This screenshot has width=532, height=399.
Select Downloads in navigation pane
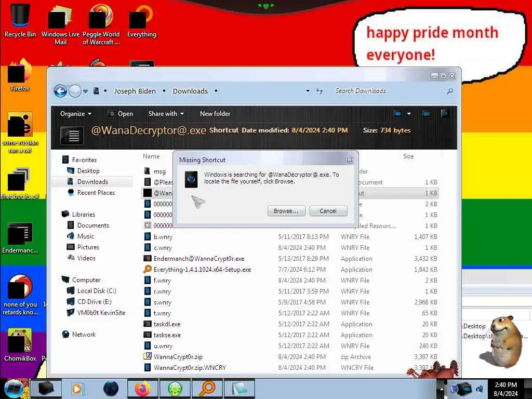pyautogui.click(x=92, y=181)
